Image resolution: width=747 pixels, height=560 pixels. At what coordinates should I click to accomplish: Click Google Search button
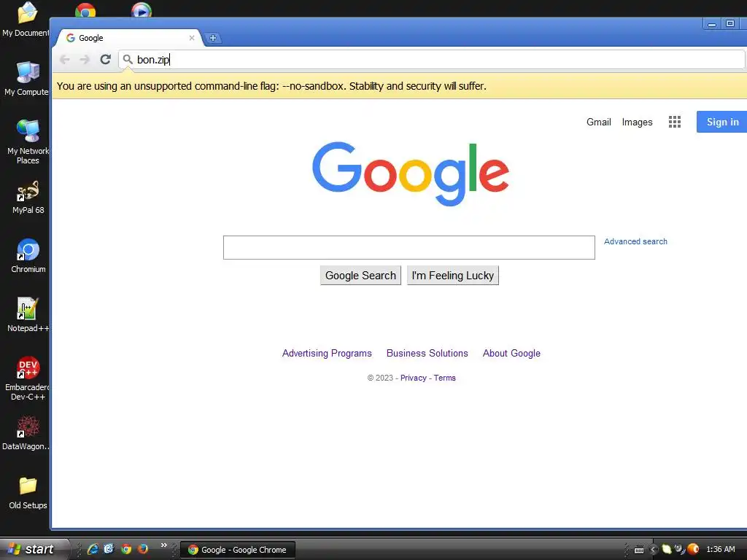(360, 275)
